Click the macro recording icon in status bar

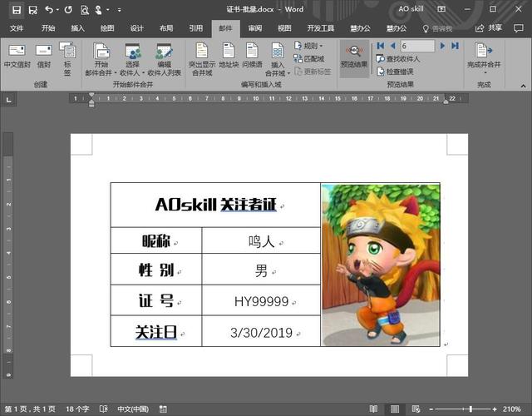coord(163,409)
